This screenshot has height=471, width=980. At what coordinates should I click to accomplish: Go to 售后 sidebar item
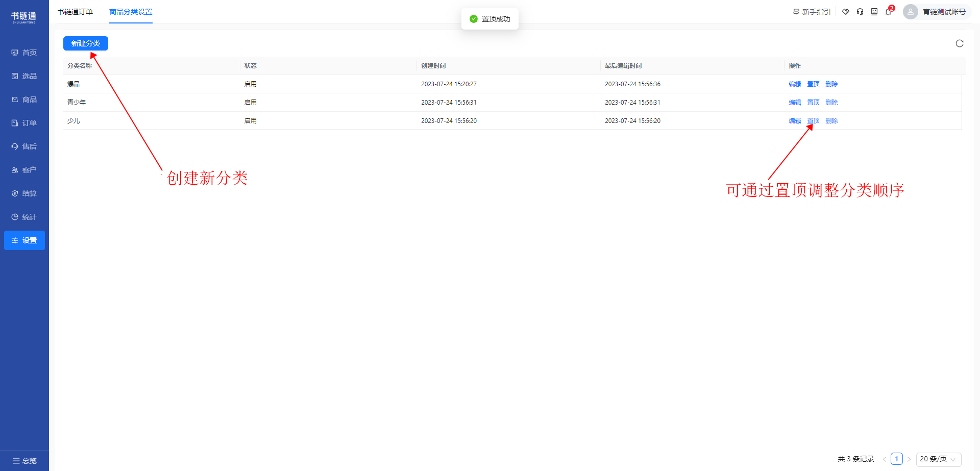(x=24, y=146)
